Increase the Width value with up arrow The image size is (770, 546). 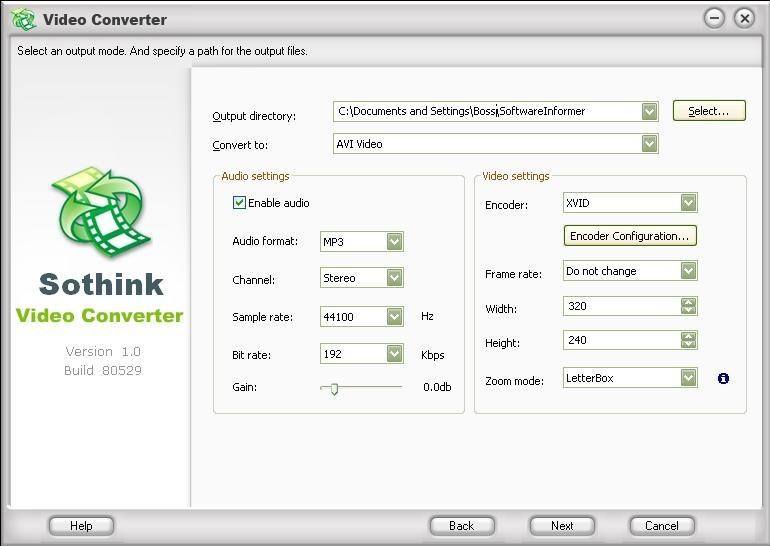[688, 302]
